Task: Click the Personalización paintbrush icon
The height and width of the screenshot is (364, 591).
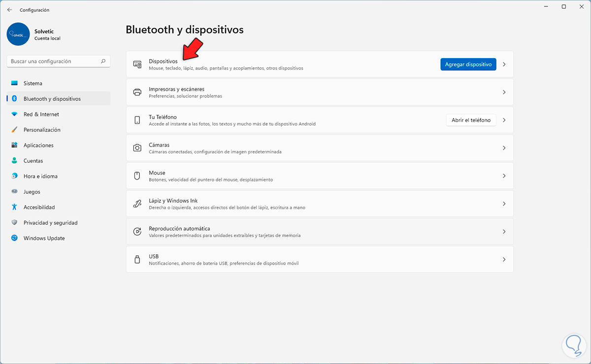Action: (x=14, y=130)
